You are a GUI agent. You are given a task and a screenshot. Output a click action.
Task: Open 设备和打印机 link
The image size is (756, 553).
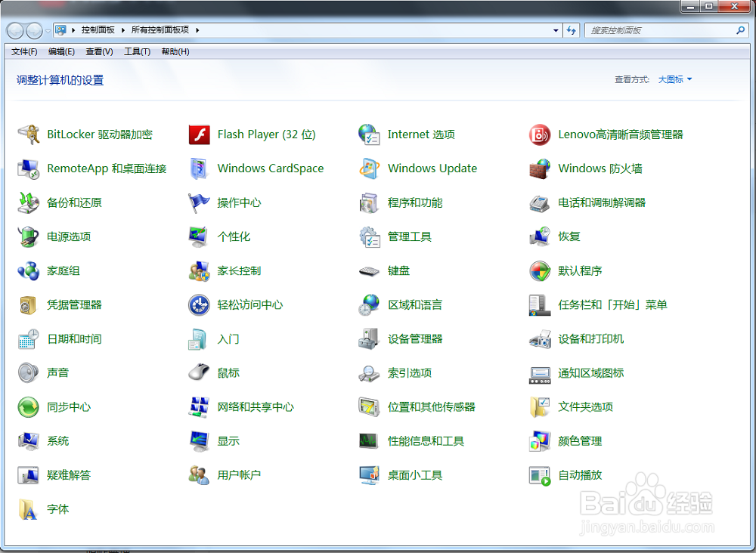(x=590, y=338)
